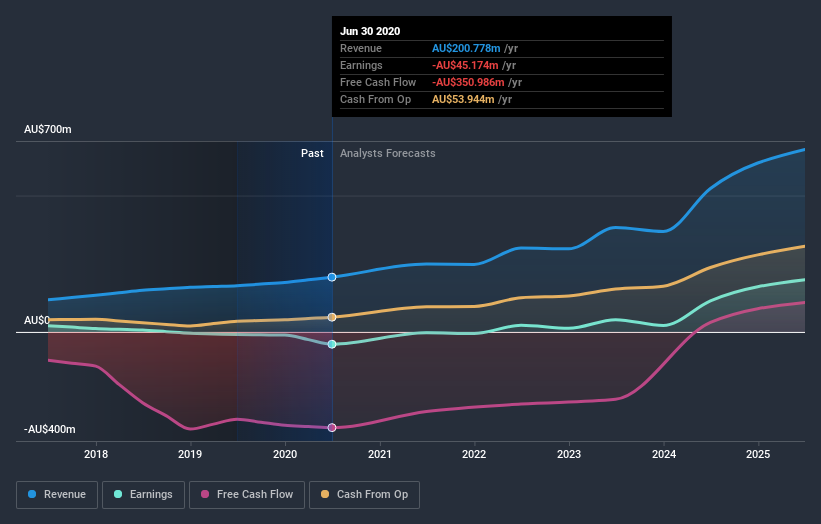This screenshot has width=821, height=524.
Task: Click the -AU$350.986m free cash flow value
Action: pos(468,82)
